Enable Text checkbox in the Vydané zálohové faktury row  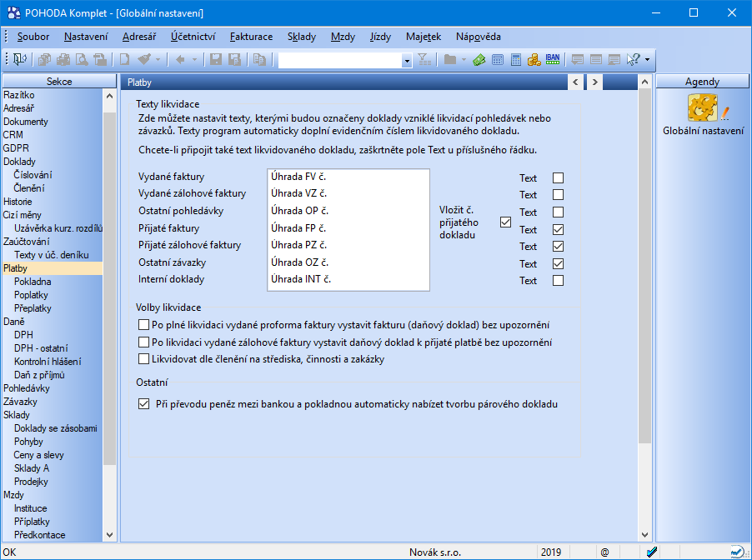tap(559, 195)
